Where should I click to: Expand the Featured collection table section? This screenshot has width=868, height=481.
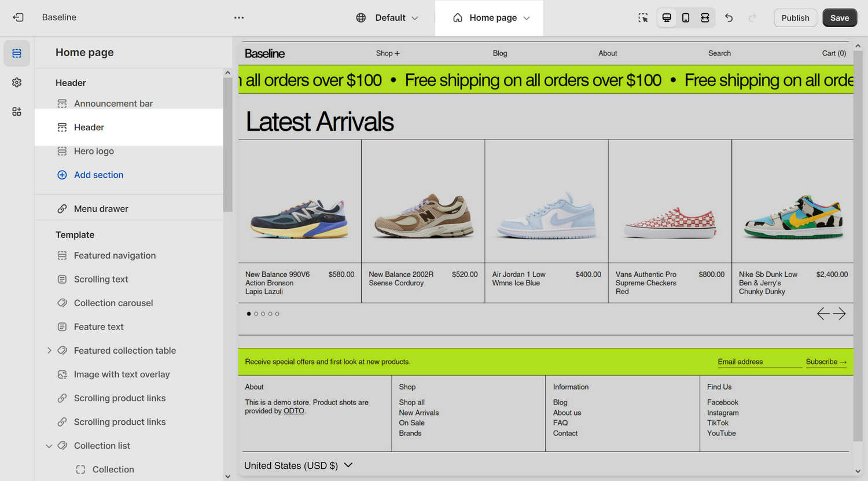tap(49, 350)
